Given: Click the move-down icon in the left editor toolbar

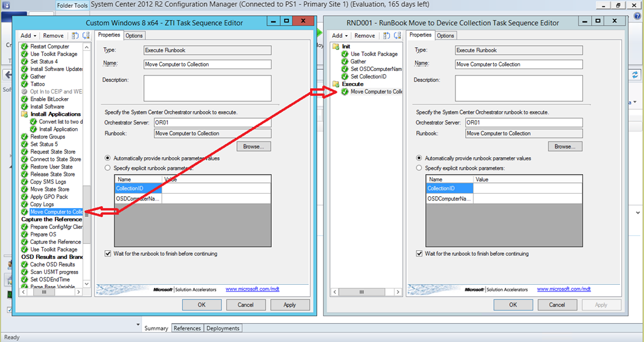Looking at the screenshot, I should tap(86, 36).
